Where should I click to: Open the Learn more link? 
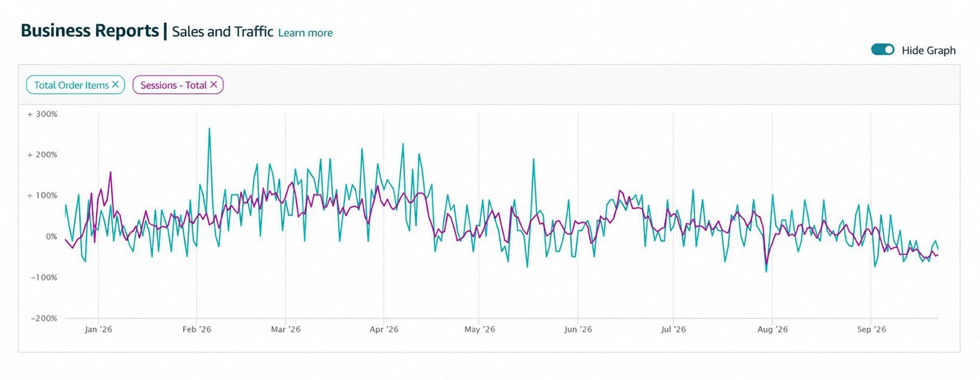pyautogui.click(x=305, y=32)
